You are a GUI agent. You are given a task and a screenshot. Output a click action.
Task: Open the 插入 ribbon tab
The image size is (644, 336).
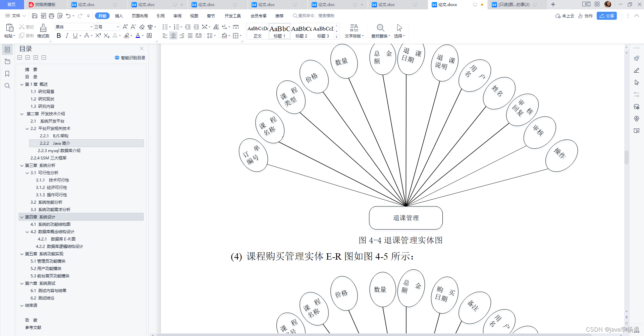tap(119, 16)
